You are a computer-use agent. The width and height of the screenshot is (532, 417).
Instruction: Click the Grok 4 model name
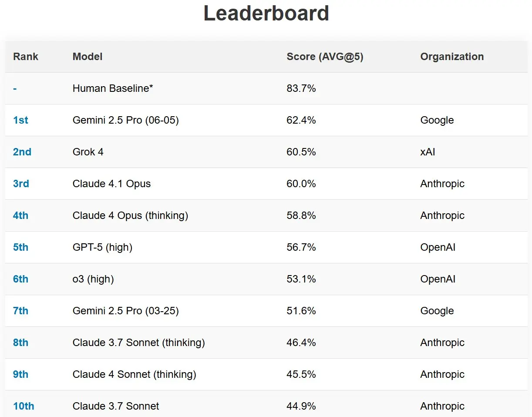tap(88, 152)
